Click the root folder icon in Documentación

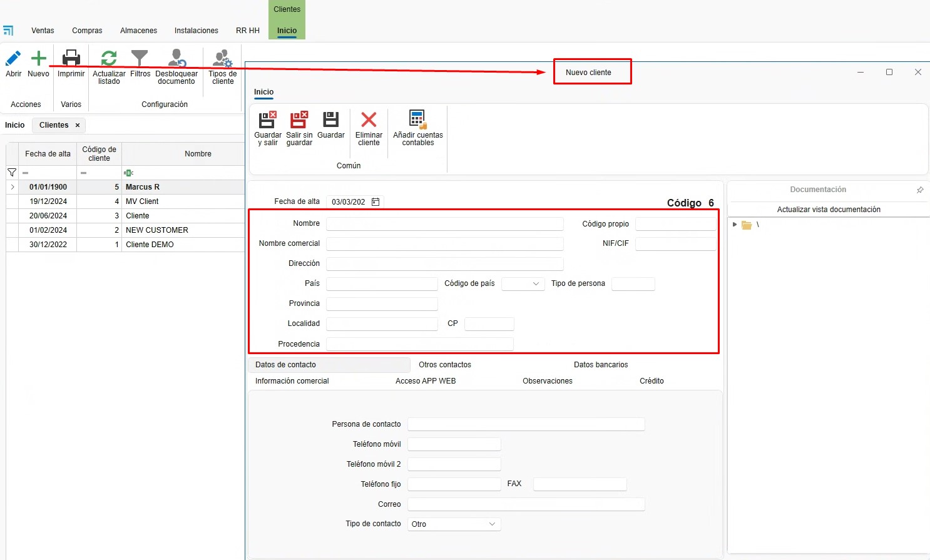point(747,225)
